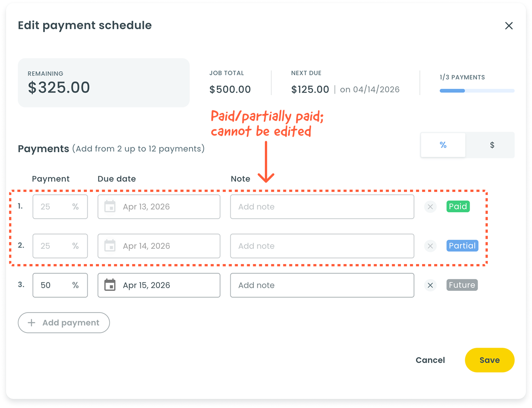Click the 1/3 payments progress bar

pos(477,91)
